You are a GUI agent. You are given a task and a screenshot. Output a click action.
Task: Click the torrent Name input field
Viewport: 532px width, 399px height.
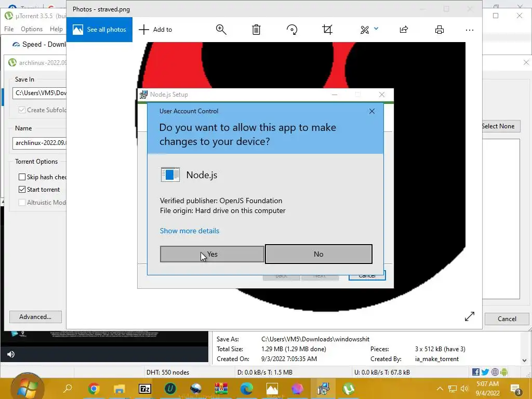39,143
